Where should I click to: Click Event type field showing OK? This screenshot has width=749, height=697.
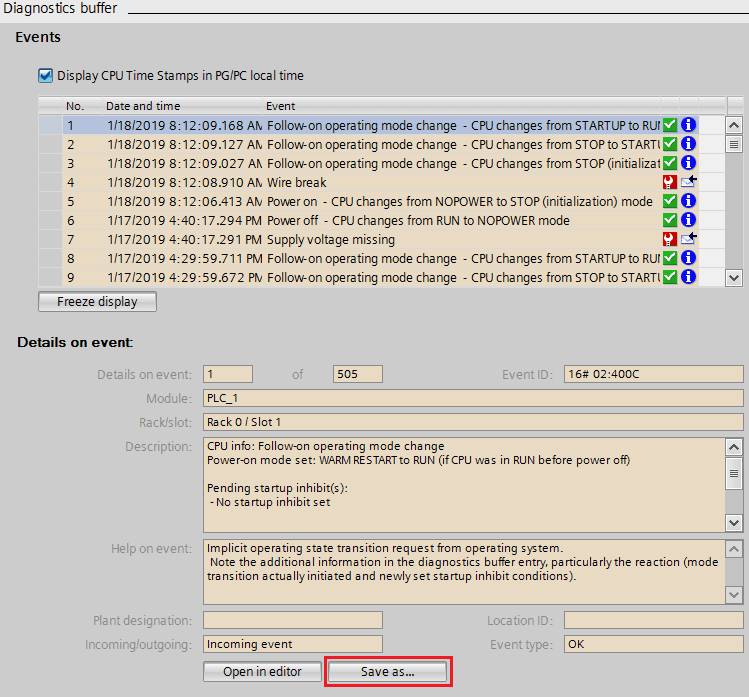pyautogui.click(x=653, y=644)
